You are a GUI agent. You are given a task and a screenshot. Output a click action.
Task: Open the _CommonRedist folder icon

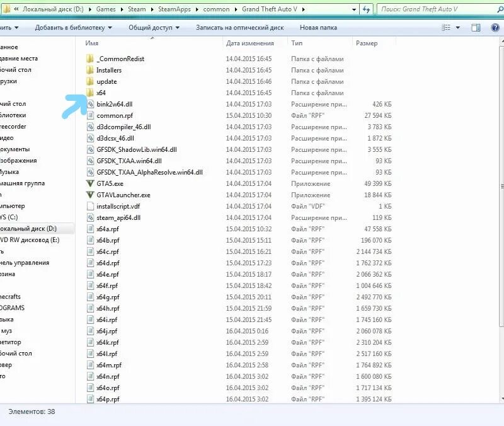(x=90, y=59)
